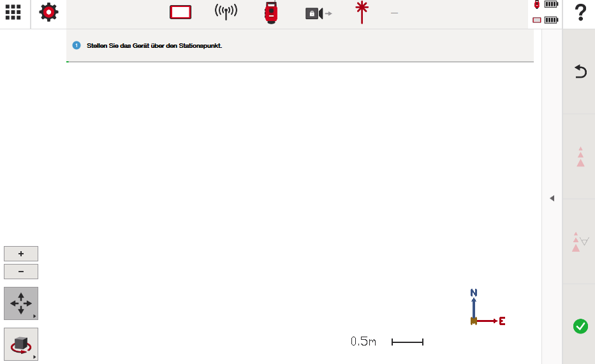
Task: Click the three-triangle station points button
Action: point(580,157)
